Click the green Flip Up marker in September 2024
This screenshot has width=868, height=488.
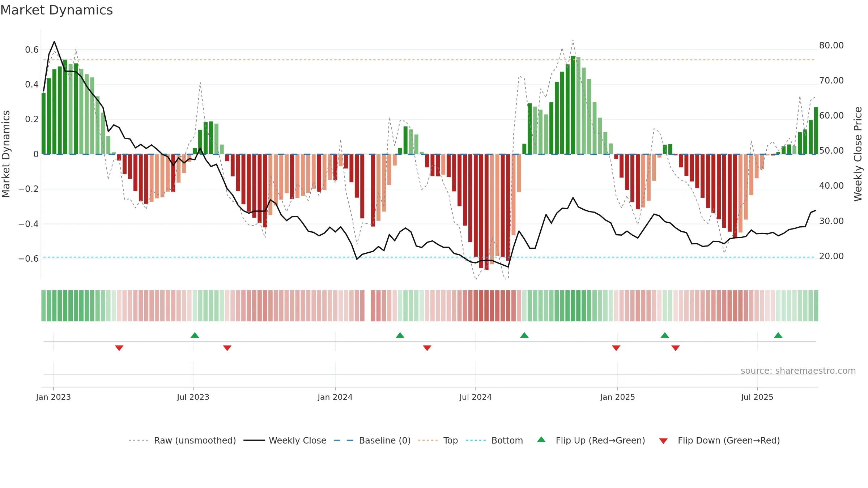tap(524, 335)
